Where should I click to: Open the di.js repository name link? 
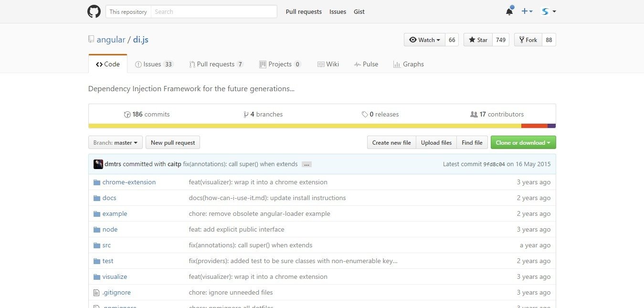click(x=141, y=40)
